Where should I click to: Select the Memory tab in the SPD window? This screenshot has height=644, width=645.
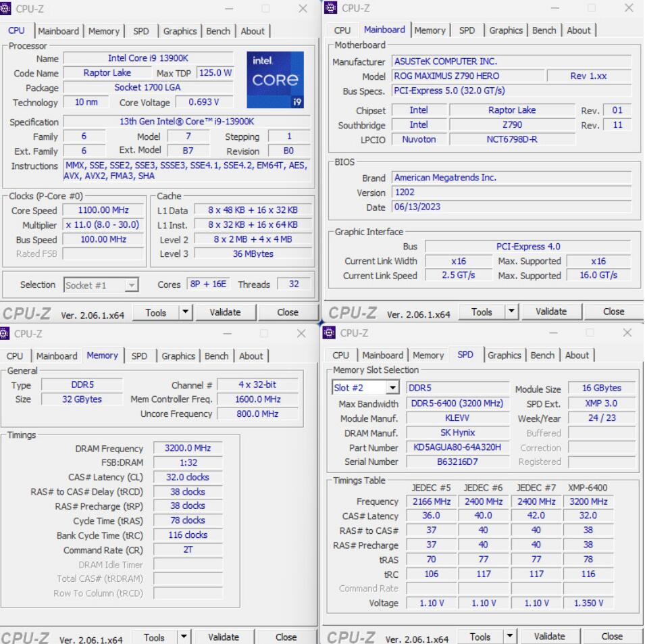(428, 355)
